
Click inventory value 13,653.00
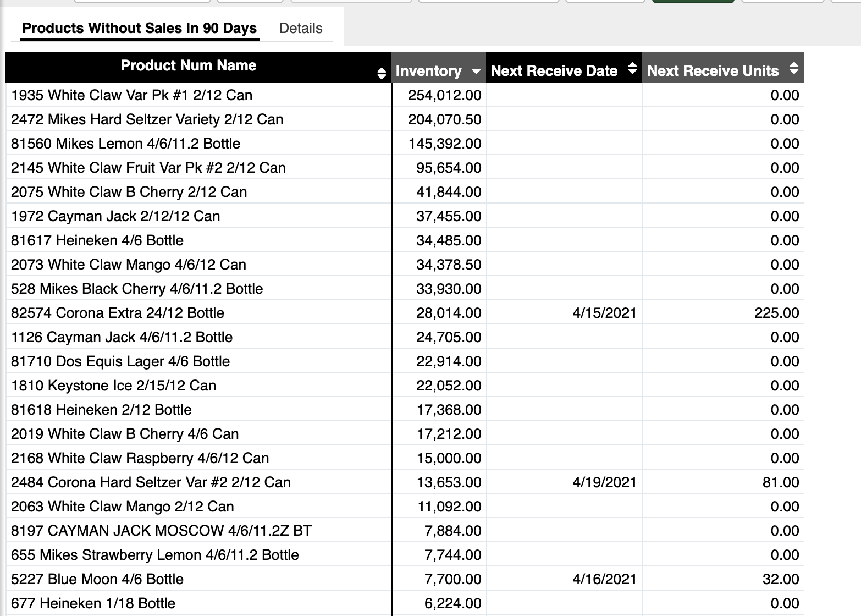point(449,482)
